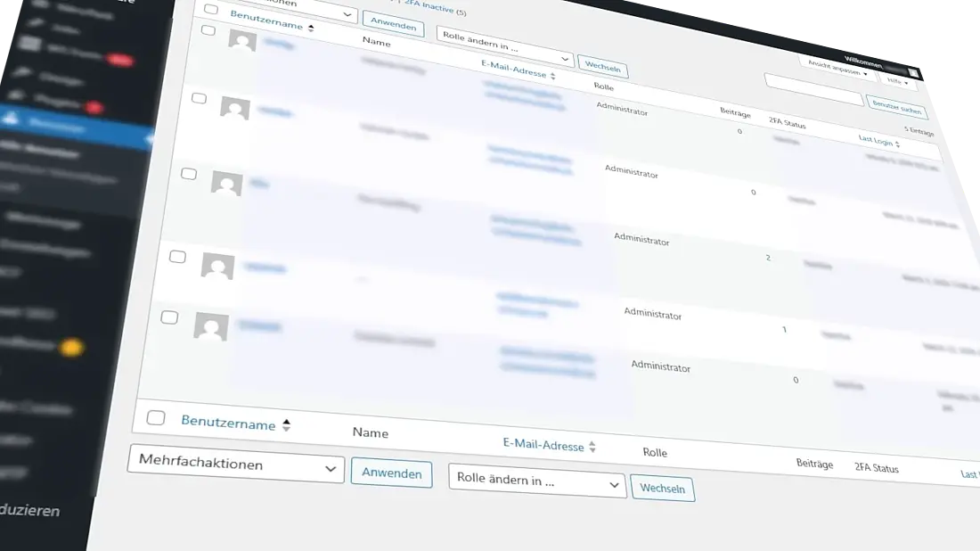This screenshot has width=980, height=551.
Task: Open the Hilfe tab at the top right
Action: 896,81
